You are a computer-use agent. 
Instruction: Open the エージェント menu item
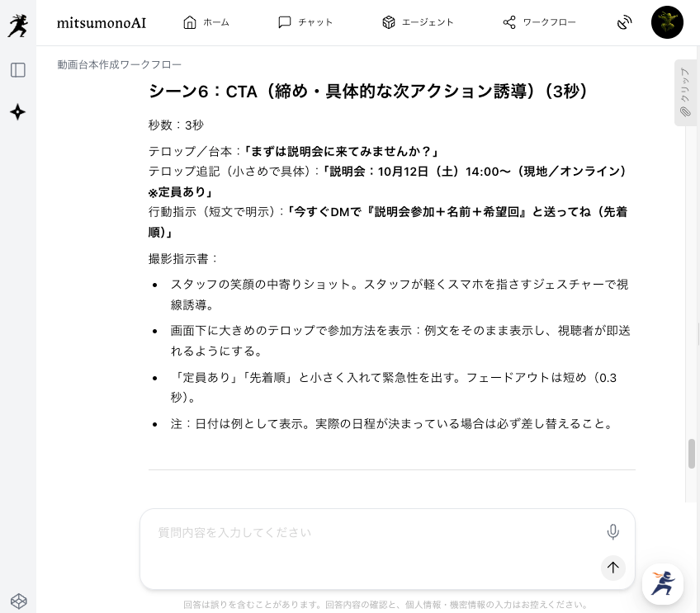tap(418, 22)
